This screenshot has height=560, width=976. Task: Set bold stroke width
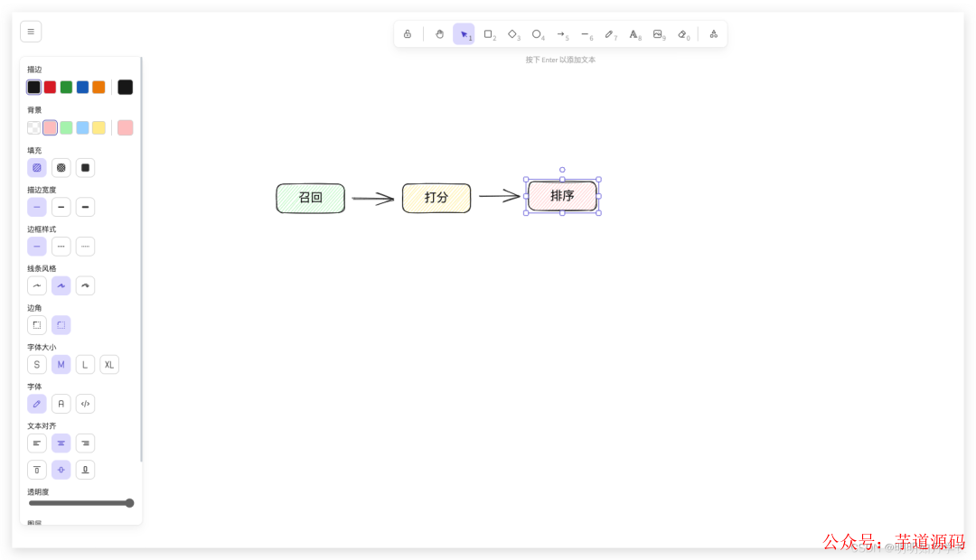click(x=61, y=207)
